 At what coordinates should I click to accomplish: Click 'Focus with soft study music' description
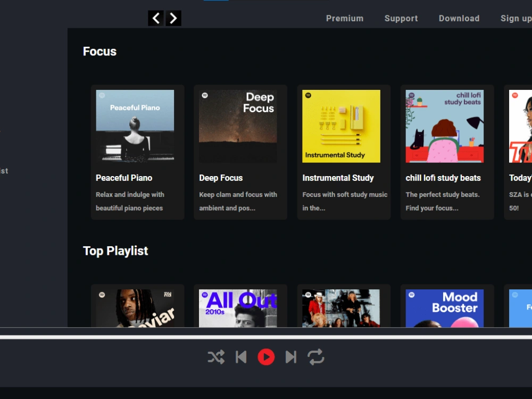tap(345, 194)
